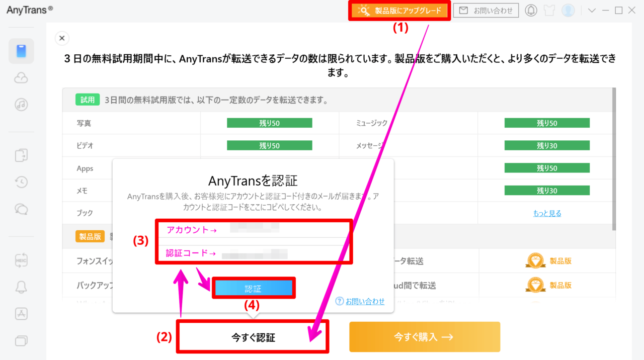644x360 pixels.
Task: Open the iCloud manager from the sidebar
Action: [x=21, y=77]
